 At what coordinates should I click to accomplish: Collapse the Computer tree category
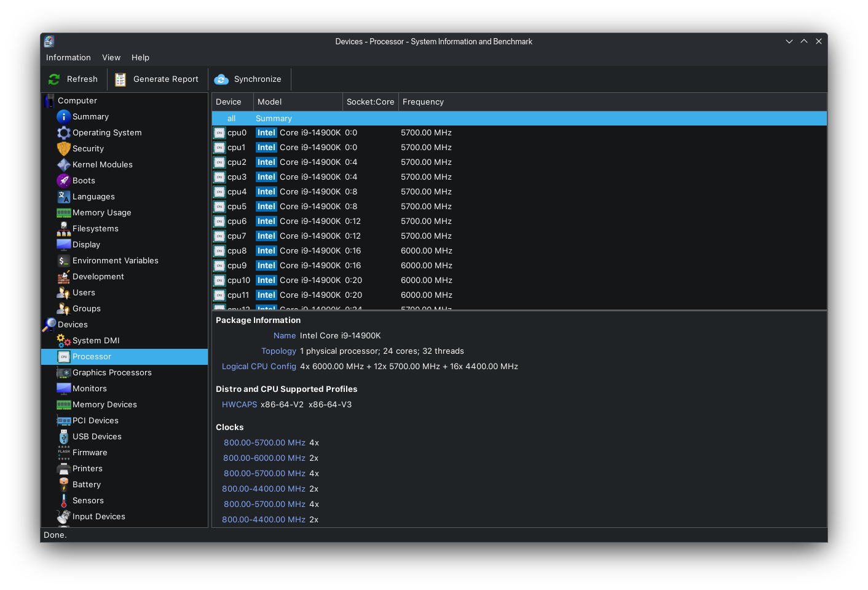pyautogui.click(x=77, y=101)
